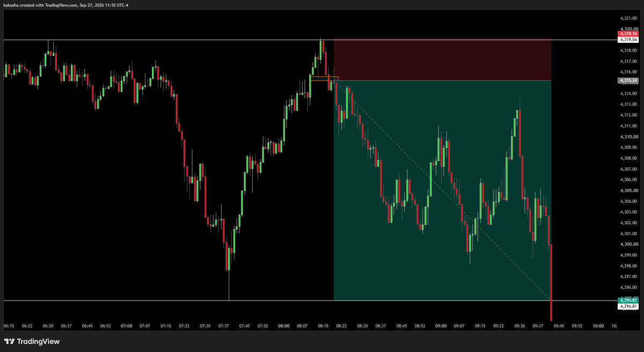Image resolution: width=644 pixels, height=352 pixels.
Task: Click price axis label 4,312.00
Action: [628, 115]
